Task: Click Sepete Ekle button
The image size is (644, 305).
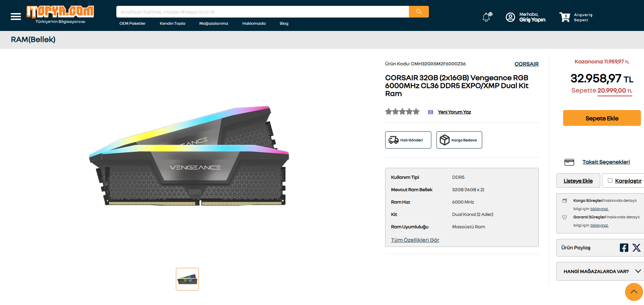Action: click(x=602, y=118)
